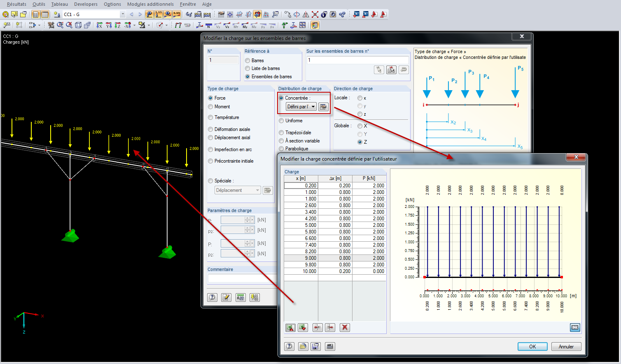This screenshot has width=621, height=364.
Task: Select local direction x radio button
Action: click(360, 98)
